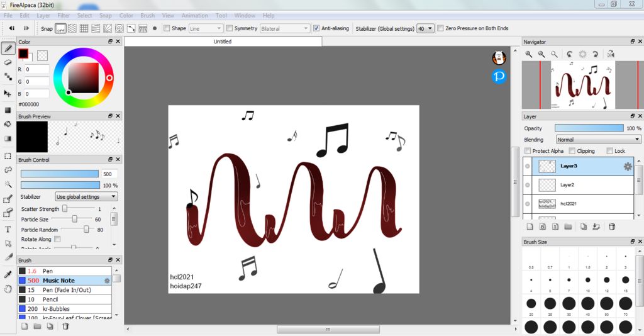Screen dimensions: 644x336
Task: Open the Symmetry Bilateral dropdown
Action: point(284,29)
